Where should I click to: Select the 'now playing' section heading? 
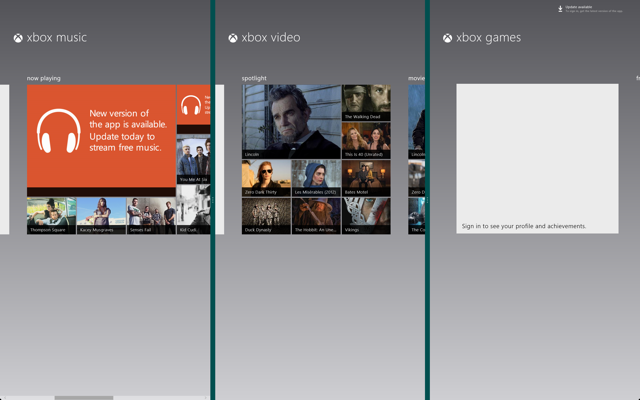44,78
